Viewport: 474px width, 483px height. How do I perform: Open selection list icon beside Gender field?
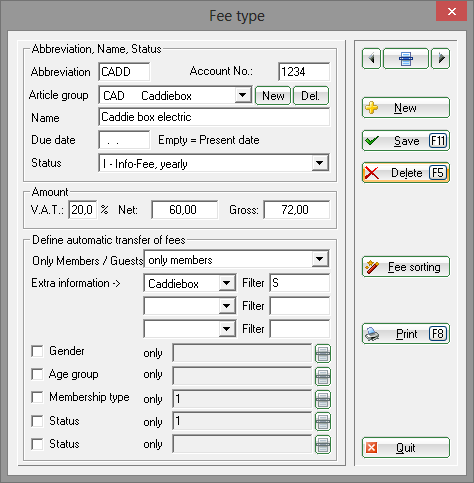[x=323, y=353]
